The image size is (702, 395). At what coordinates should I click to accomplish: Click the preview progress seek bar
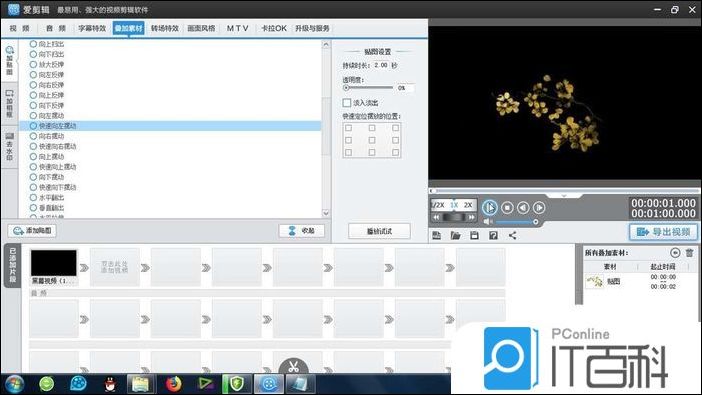[564, 191]
